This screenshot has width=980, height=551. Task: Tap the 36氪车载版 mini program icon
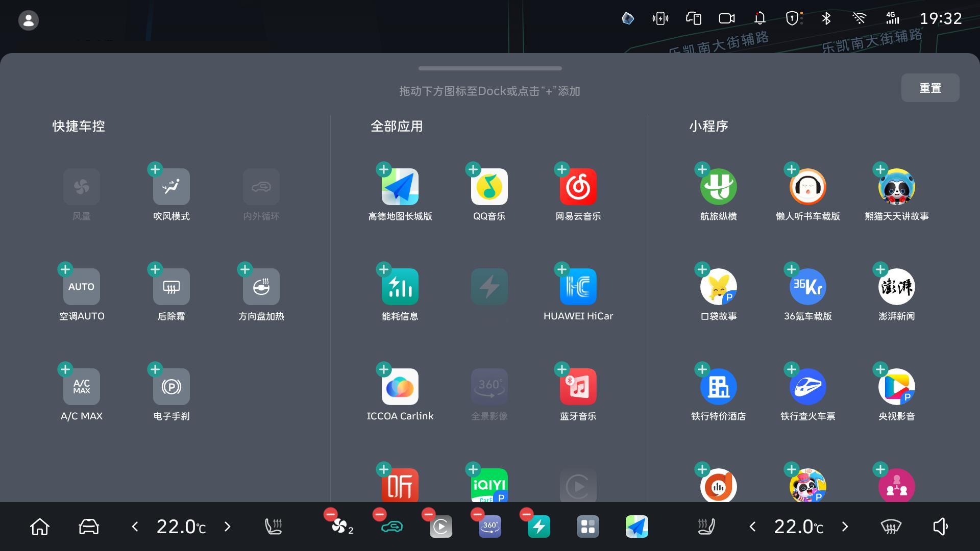click(807, 287)
